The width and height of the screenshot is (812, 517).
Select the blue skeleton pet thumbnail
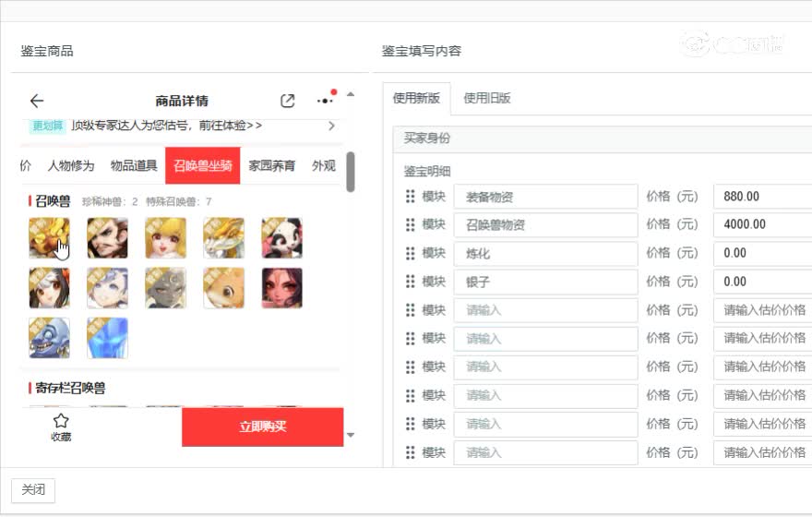tap(49, 338)
